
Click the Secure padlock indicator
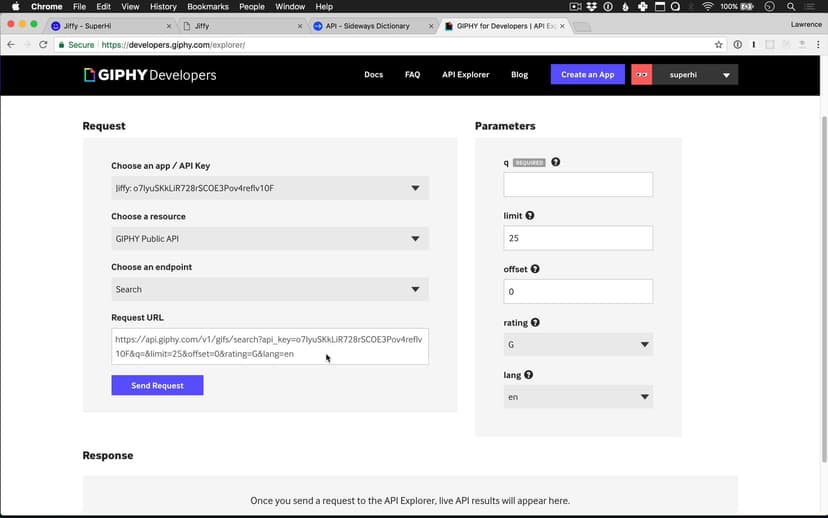[x=76, y=45]
